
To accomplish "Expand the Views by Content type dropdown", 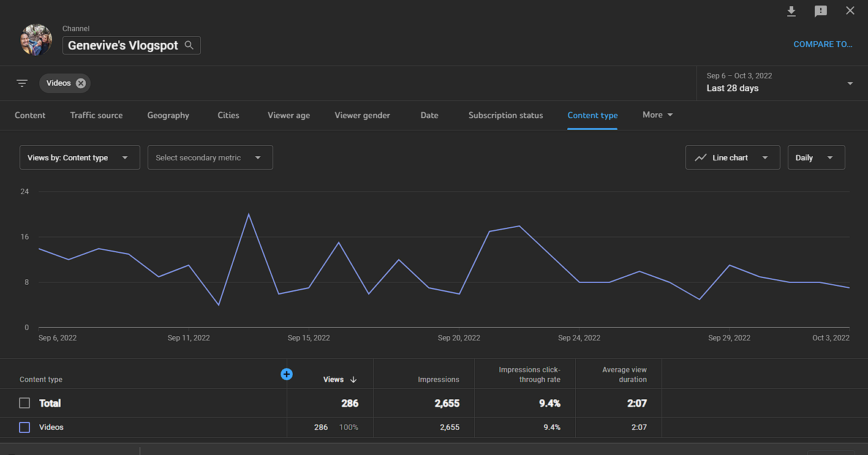I will click(80, 157).
